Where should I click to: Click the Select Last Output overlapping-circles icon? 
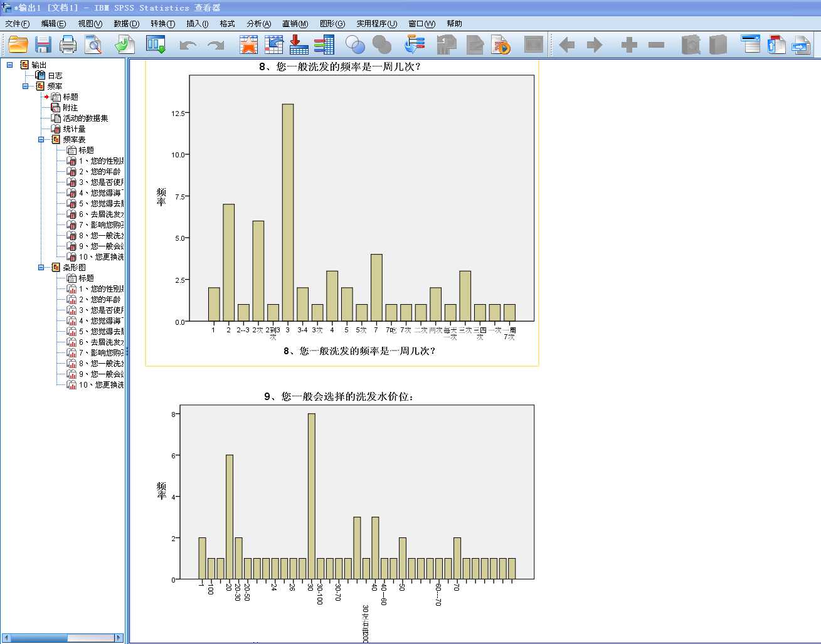(355, 45)
